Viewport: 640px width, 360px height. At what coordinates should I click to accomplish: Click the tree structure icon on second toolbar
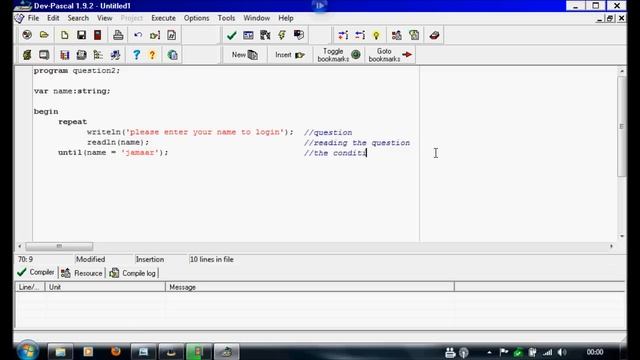pyautogui.click(x=98, y=55)
